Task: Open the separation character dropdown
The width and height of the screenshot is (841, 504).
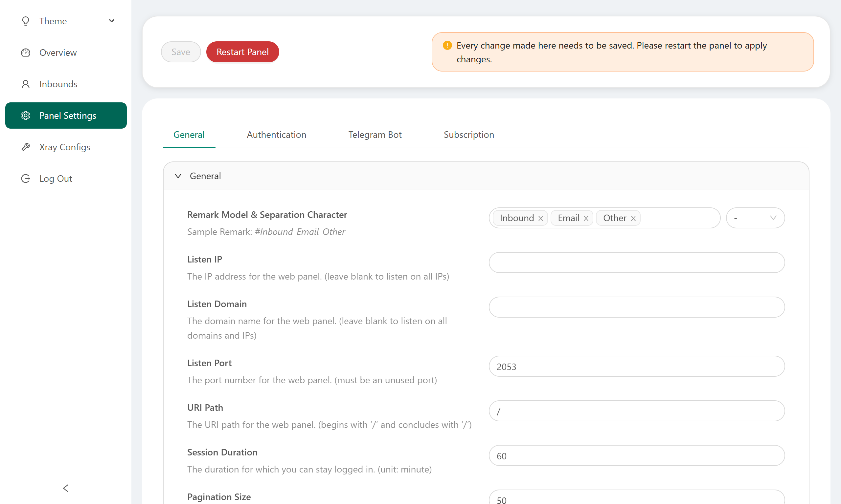Action: [755, 218]
